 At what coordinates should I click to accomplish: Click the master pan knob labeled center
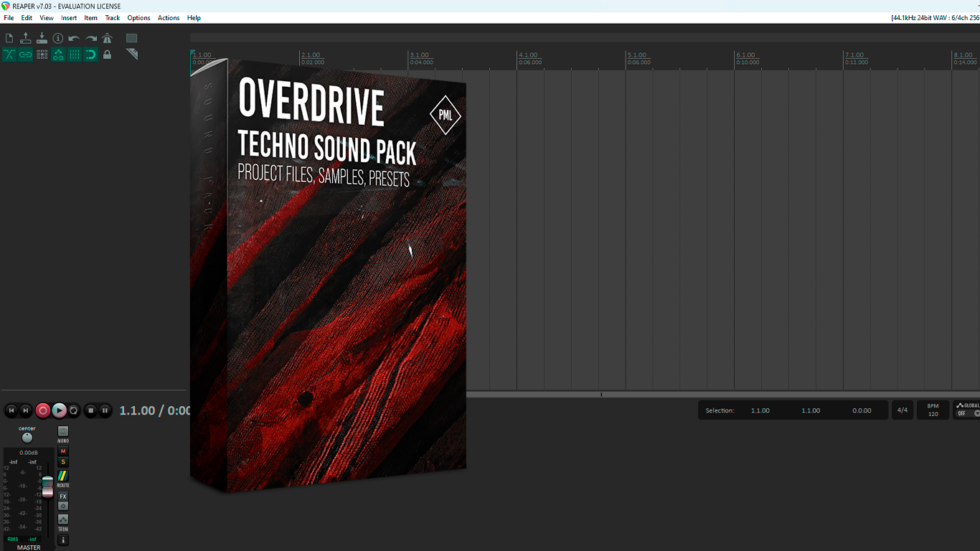(27, 438)
